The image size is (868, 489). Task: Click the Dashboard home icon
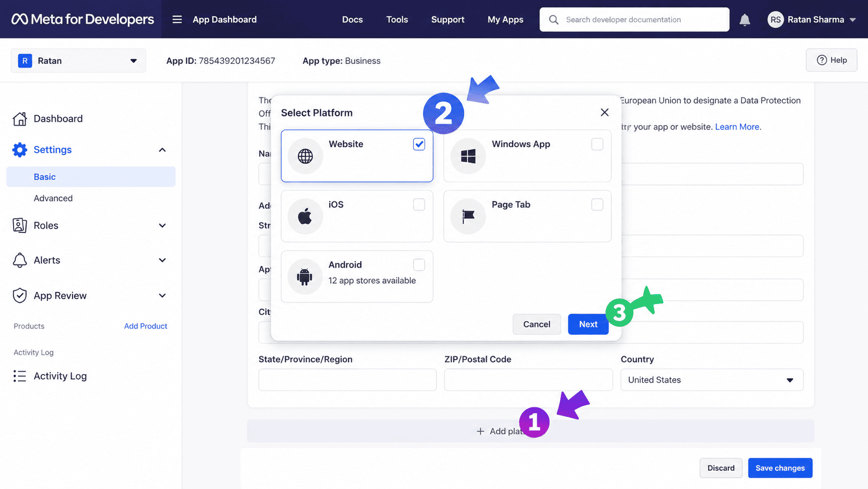tap(20, 118)
